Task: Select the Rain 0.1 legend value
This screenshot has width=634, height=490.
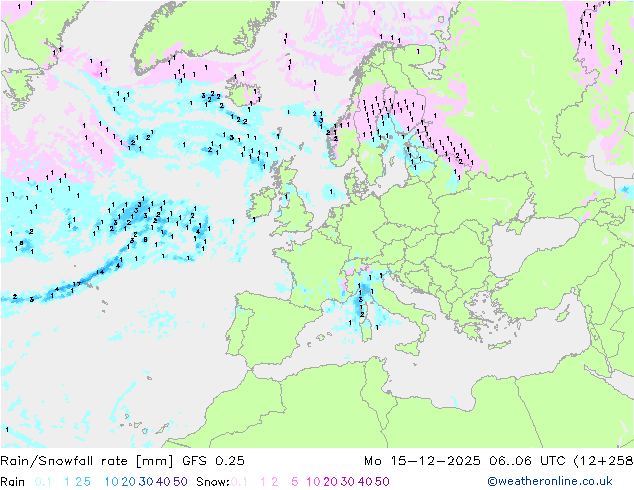Action: click(x=43, y=482)
